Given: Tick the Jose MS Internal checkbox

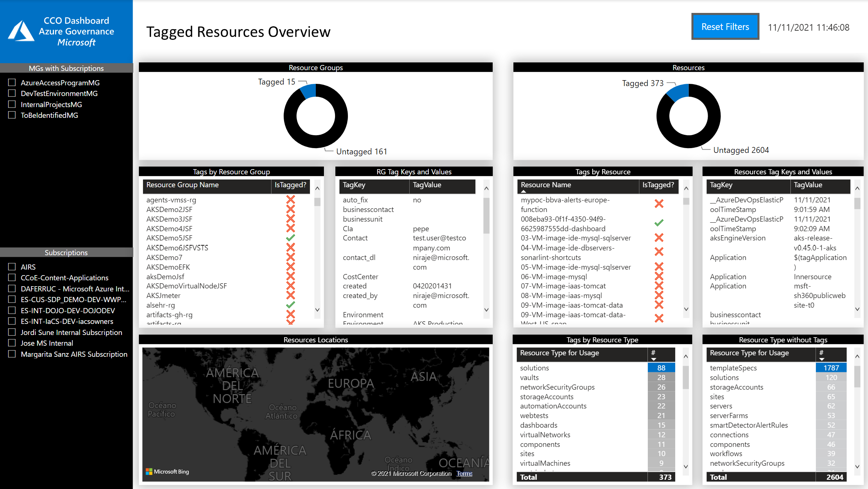Looking at the screenshot, I should pos(12,343).
